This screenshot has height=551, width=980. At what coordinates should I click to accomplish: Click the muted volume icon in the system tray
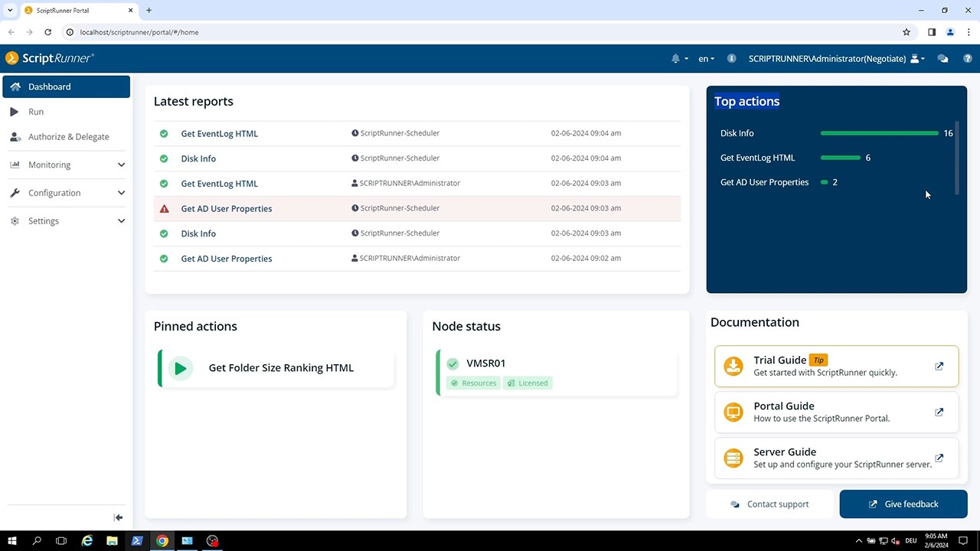[895, 541]
